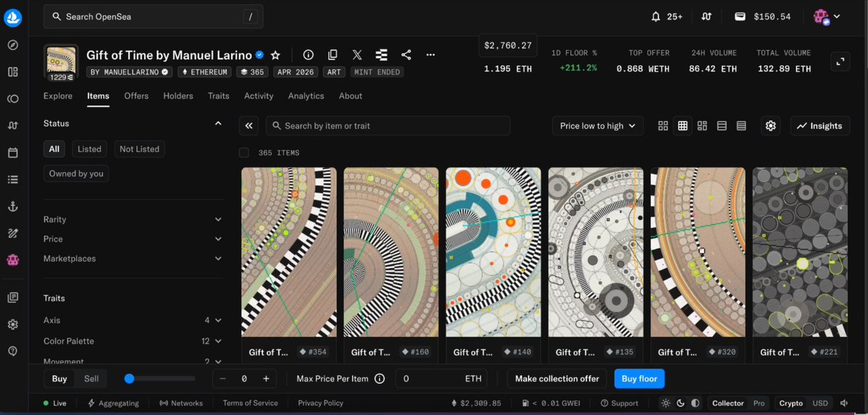The image size is (868, 415).
Task: Click Buy floor button
Action: [x=639, y=379]
